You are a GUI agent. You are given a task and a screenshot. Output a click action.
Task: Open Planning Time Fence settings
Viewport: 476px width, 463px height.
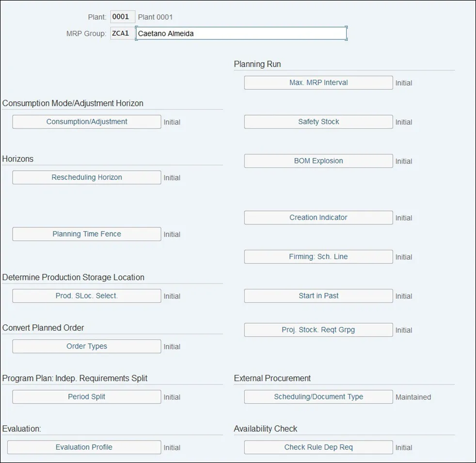tap(86, 234)
